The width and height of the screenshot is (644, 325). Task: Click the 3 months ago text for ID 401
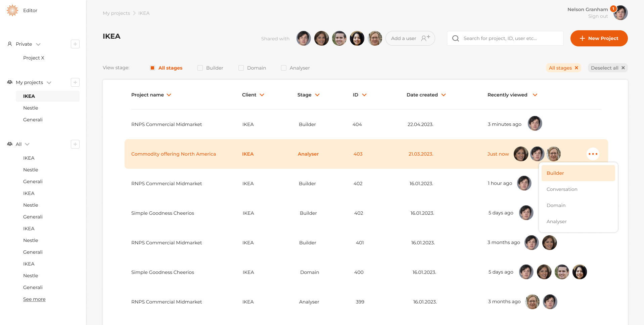(x=504, y=242)
